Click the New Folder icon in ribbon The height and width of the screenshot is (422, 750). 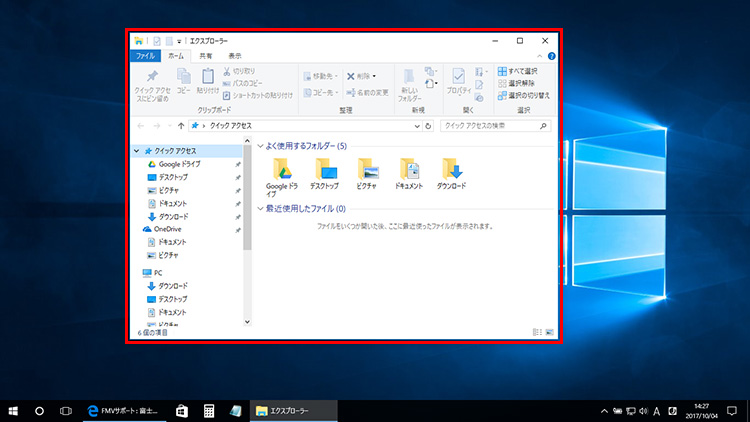pyautogui.click(x=408, y=82)
